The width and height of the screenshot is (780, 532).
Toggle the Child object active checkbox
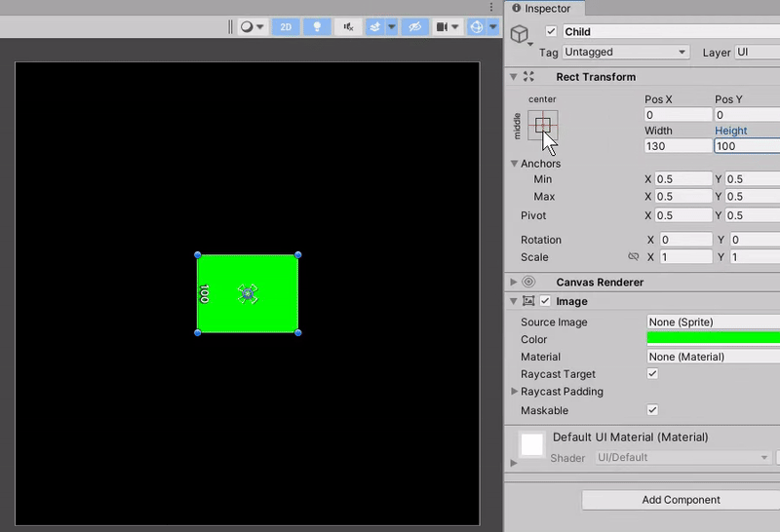[551, 31]
